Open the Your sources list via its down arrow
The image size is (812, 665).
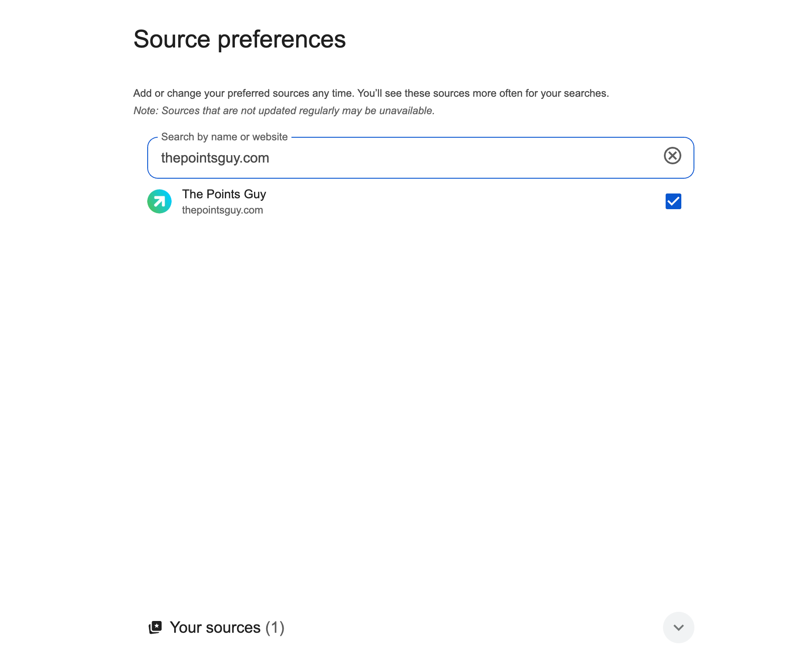click(x=678, y=627)
